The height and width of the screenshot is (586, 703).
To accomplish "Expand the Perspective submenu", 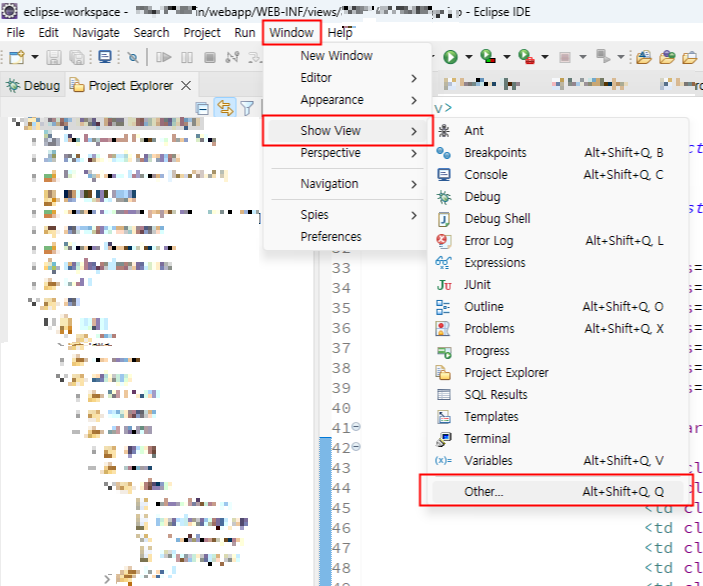I will pyautogui.click(x=346, y=153).
